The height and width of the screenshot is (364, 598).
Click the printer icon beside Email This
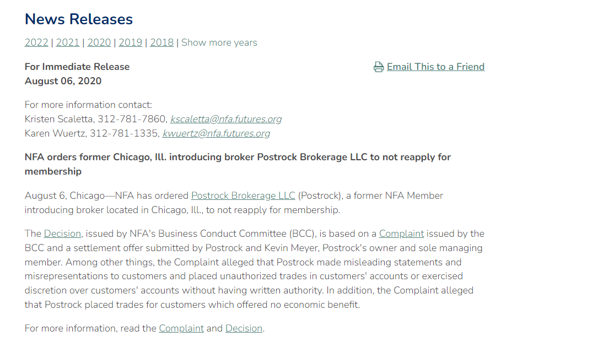379,67
